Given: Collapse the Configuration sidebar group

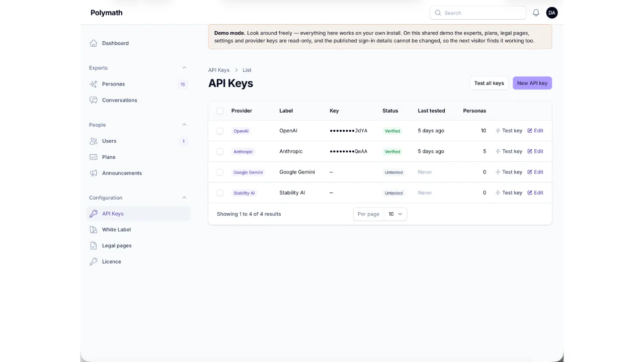Looking at the screenshot, I should click(184, 198).
